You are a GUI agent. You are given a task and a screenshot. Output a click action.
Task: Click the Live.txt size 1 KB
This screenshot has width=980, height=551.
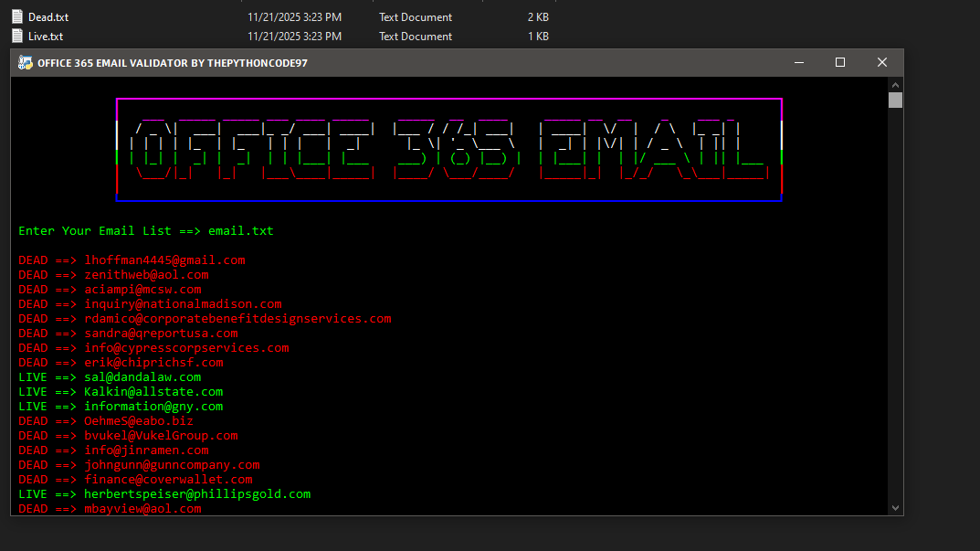coord(538,37)
